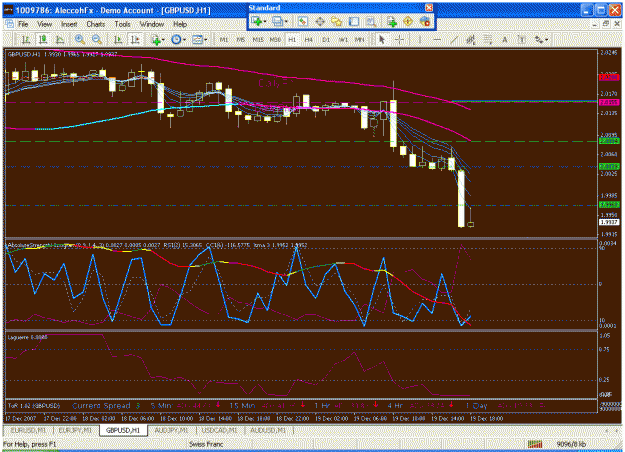
Task: Select the candlestick chart type icon
Action: 43,39
